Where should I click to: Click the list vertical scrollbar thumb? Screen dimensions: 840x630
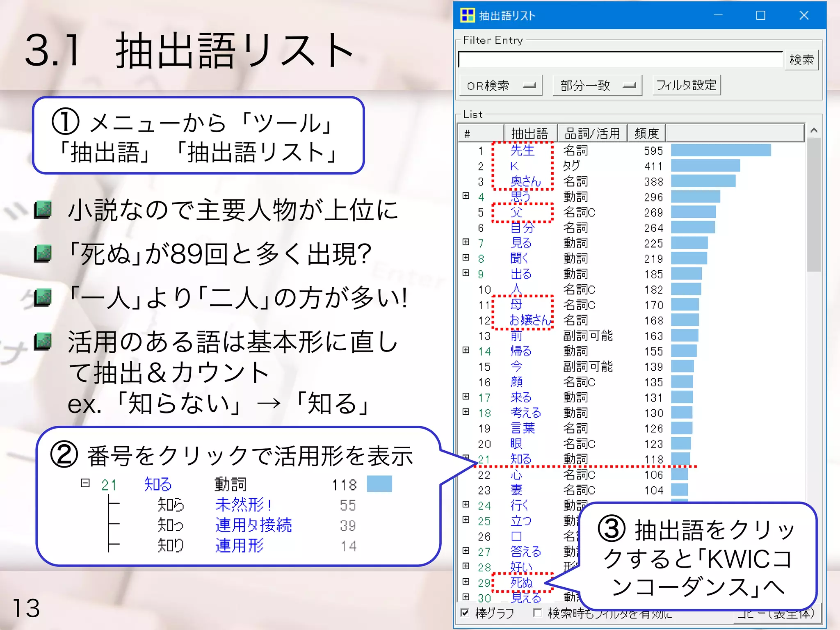[814, 204]
